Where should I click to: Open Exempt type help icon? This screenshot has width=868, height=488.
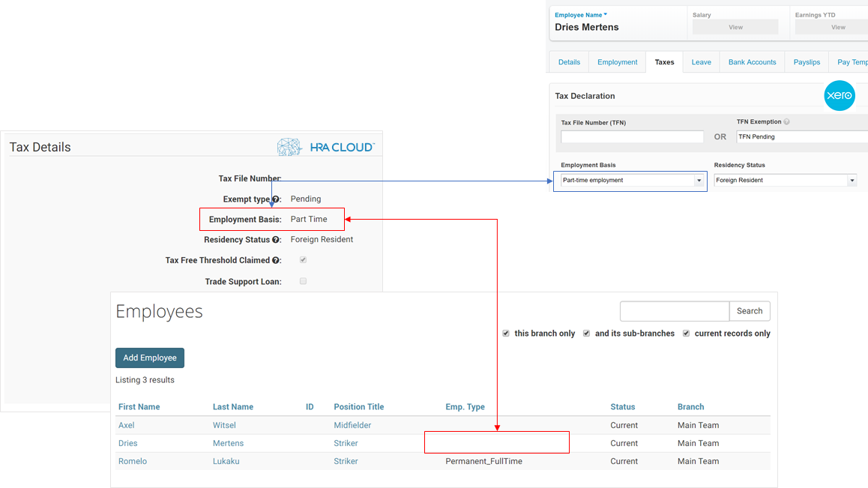(276, 199)
